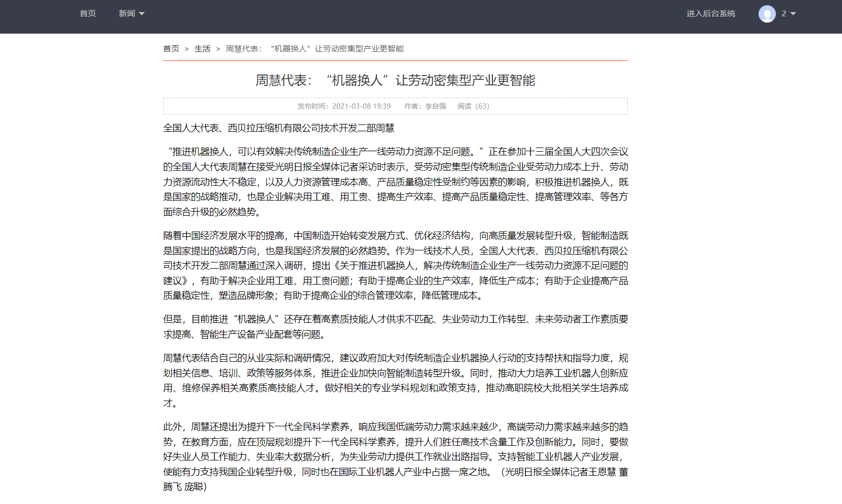
Task: Click the author text 作者：李自强
Action: [x=425, y=106]
